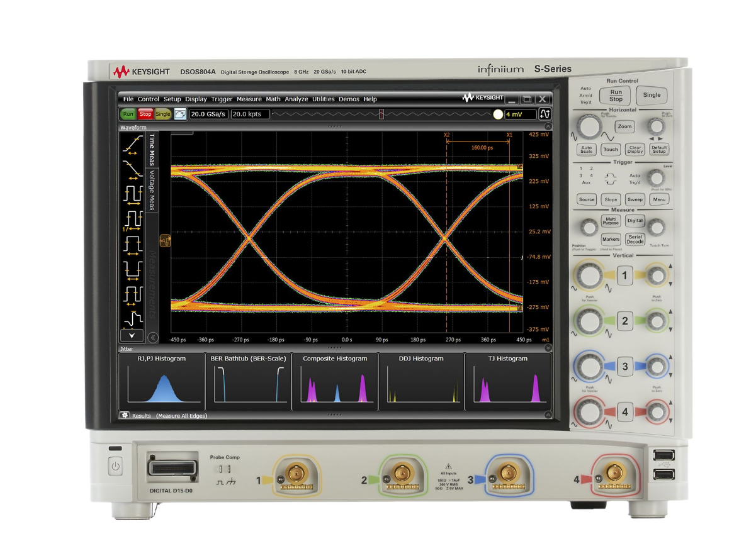
Task: Collapse the Jitter panel
Action: click(x=548, y=348)
